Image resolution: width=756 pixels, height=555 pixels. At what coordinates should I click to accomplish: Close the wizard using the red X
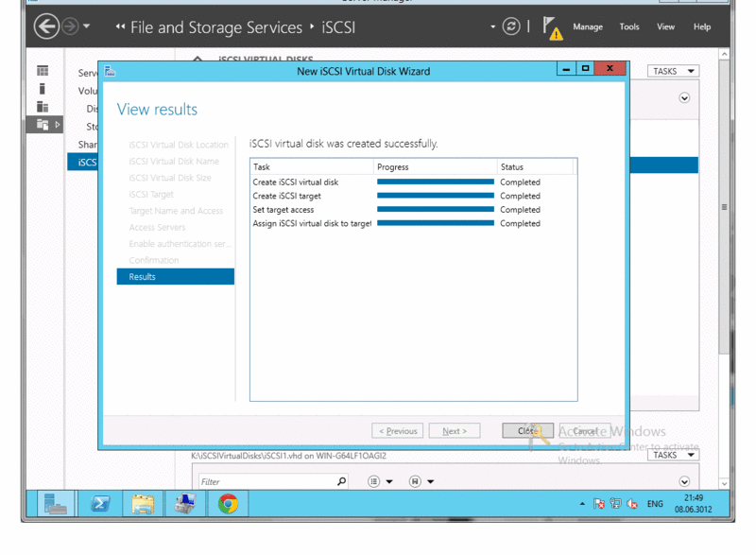pyautogui.click(x=610, y=68)
